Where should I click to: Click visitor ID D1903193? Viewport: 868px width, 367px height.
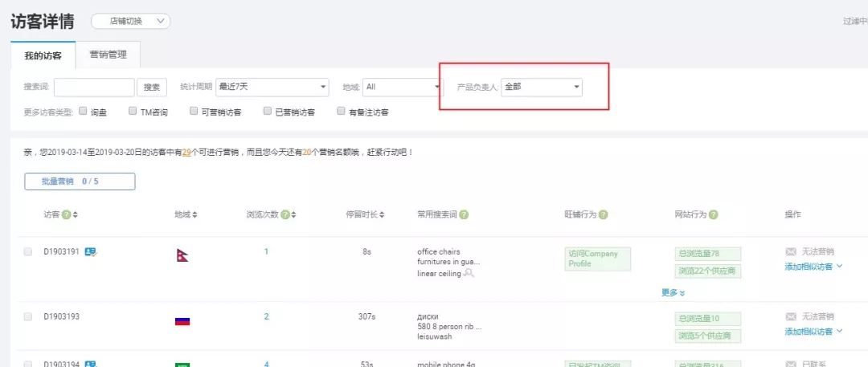(61, 316)
